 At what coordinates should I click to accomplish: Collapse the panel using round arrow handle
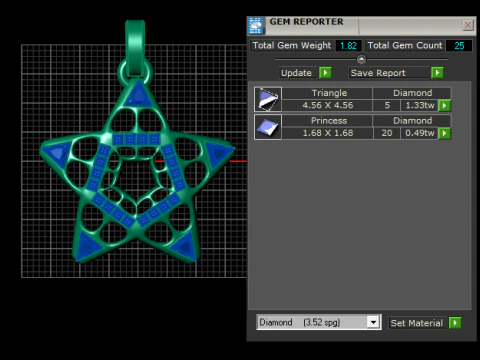point(361,59)
